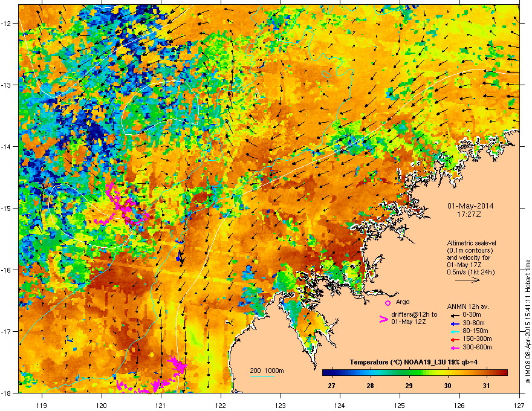Viewport: 532px width, 411px height.
Task: Click the '0.5m/s (1kt 24h)' scale text
Action: (471, 272)
